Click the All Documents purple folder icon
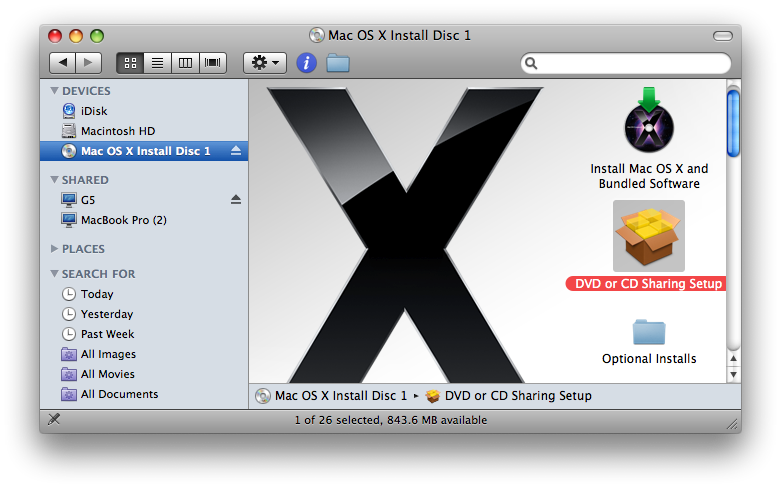The height and width of the screenshot is (488, 781). click(x=69, y=394)
